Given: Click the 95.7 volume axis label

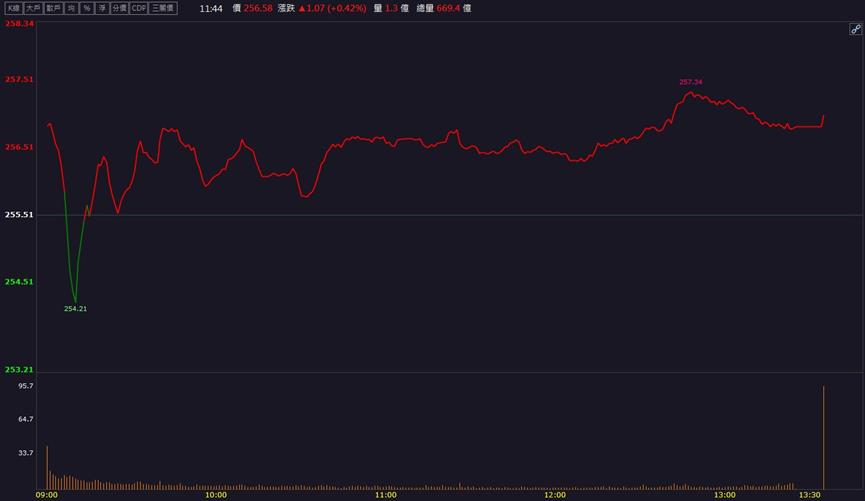Looking at the screenshot, I should click(x=26, y=386).
